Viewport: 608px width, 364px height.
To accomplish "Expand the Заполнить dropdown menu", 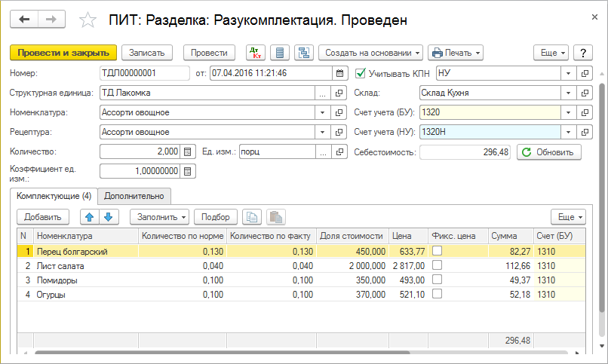I will tap(159, 216).
